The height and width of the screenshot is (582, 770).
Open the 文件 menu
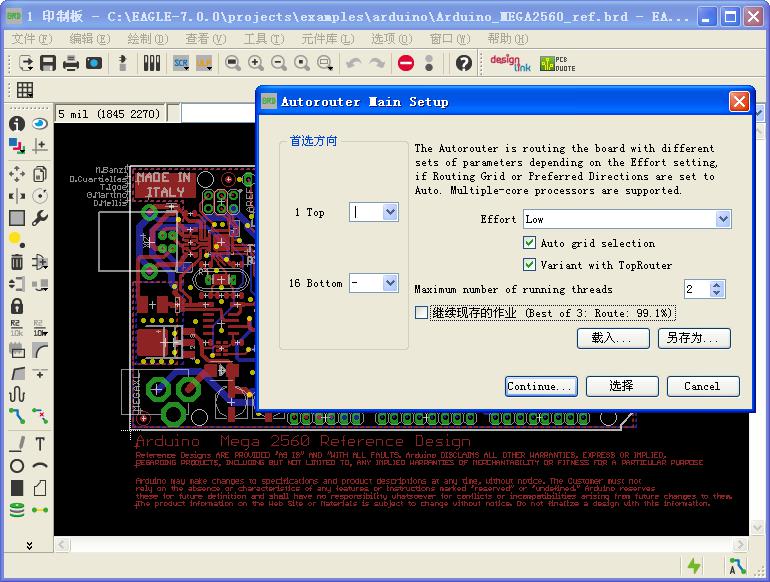[x=31, y=38]
